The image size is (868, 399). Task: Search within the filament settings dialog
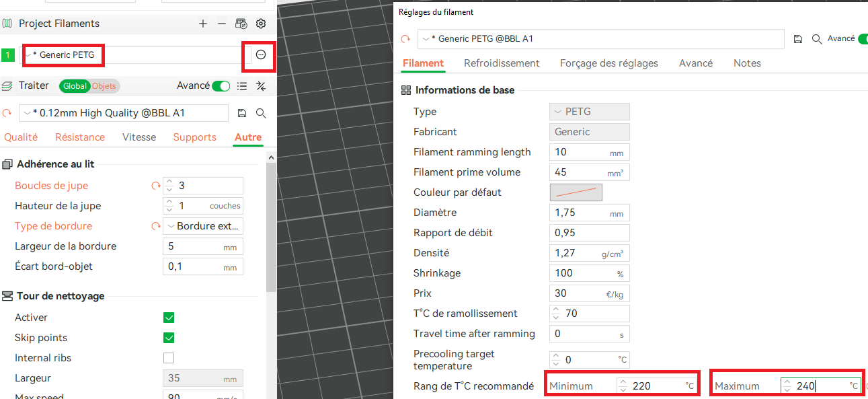click(x=817, y=39)
